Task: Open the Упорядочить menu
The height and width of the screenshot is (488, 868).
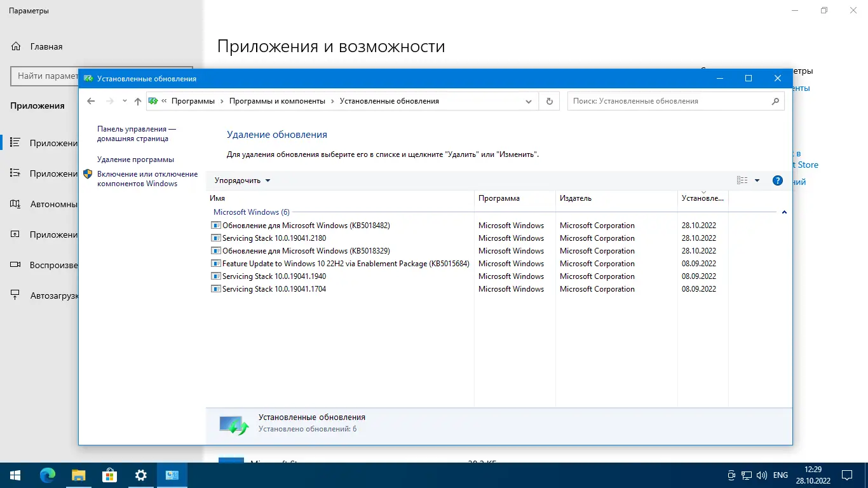Action: pyautogui.click(x=243, y=180)
